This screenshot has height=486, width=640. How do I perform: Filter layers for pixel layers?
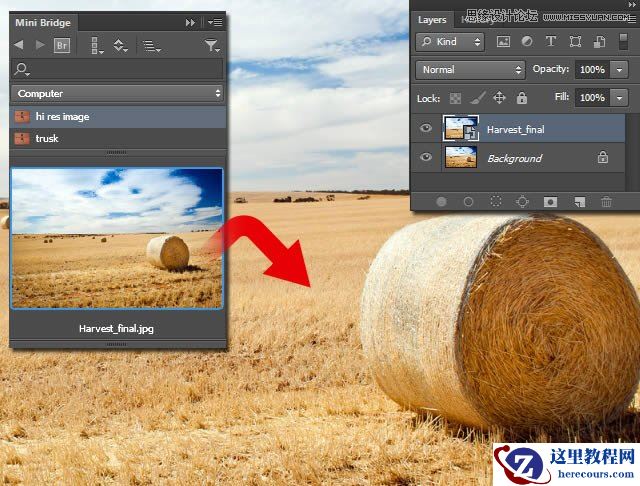click(x=503, y=42)
